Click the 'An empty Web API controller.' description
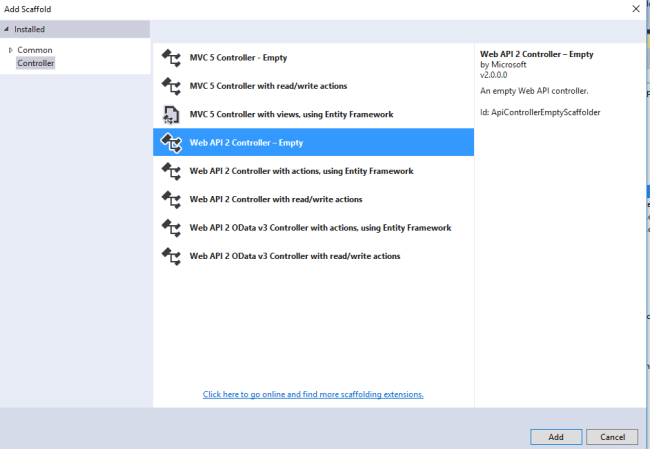This screenshot has height=449, width=650. point(534,91)
